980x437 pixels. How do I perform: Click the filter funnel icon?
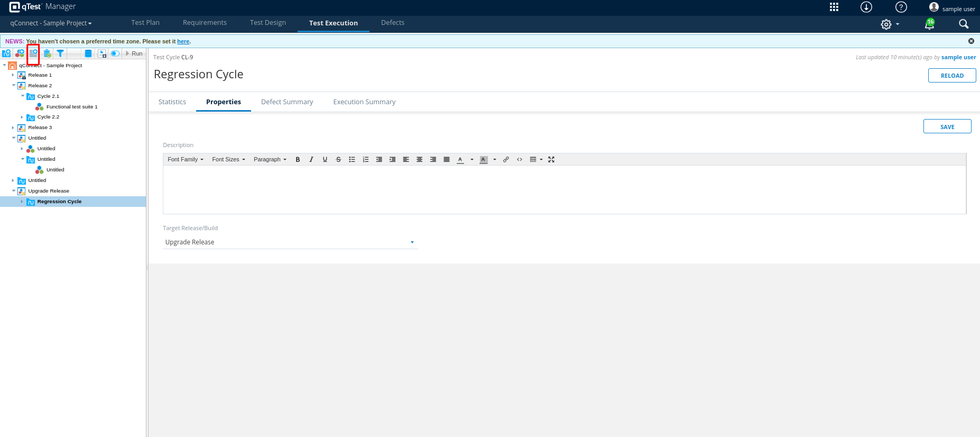60,53
